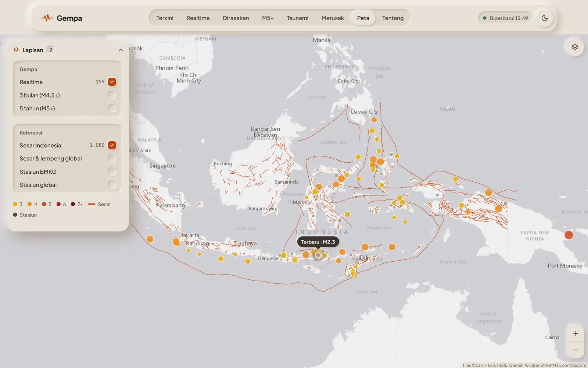Image resolution: width=588 pixels, height=368 pixels.
Task: Click the magnitude 3 legend dot
Action: pyautogui.click(x=15, y=204)
